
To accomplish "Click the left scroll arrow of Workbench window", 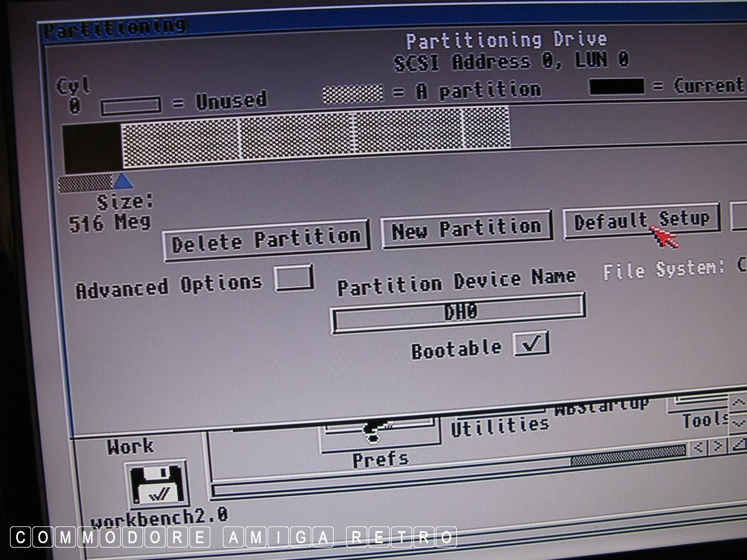I will (698, 446).
